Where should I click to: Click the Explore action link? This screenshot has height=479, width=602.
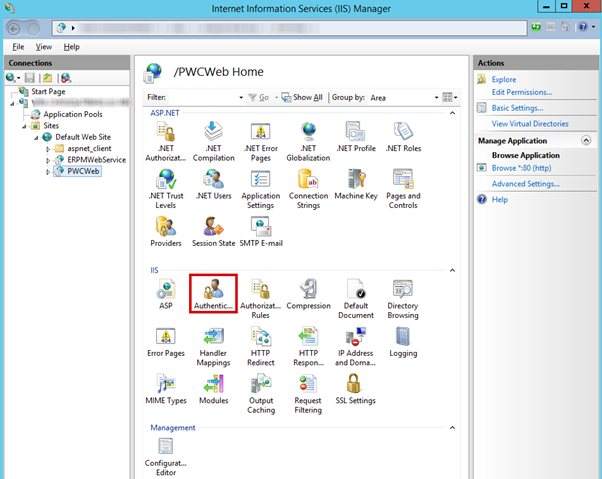[504, 79]
